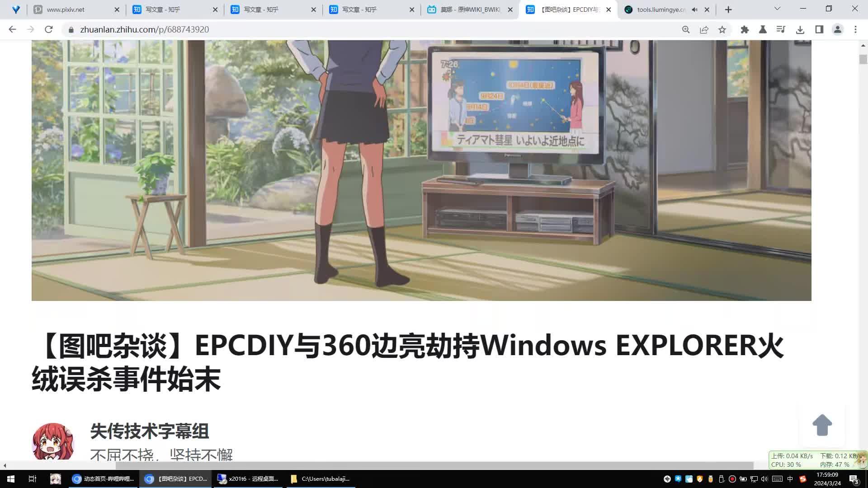Open Downloads from the browser toolbar
This screenshot has height=488, width=868.
tap(800, 29)
